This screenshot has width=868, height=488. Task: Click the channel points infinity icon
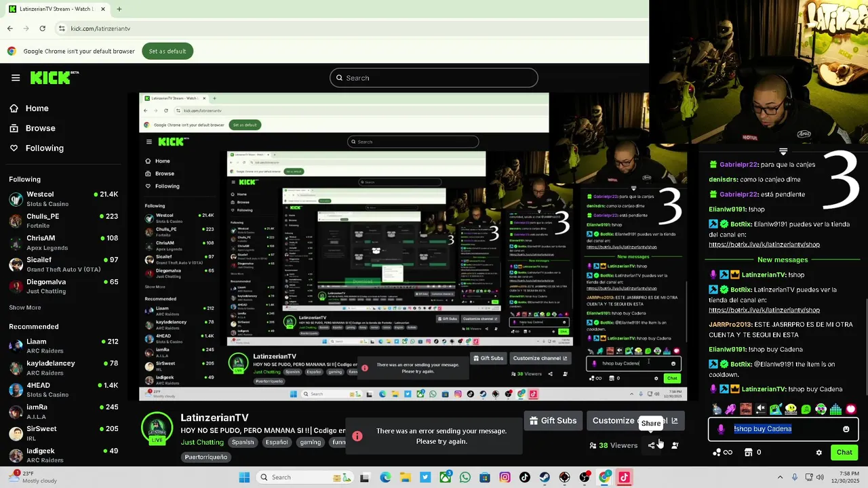(723, 452)
